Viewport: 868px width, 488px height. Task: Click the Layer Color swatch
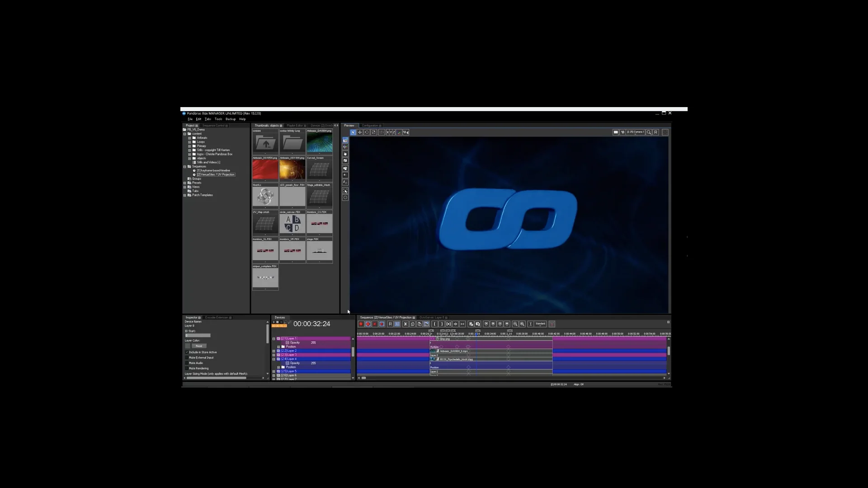coord(188,346)
